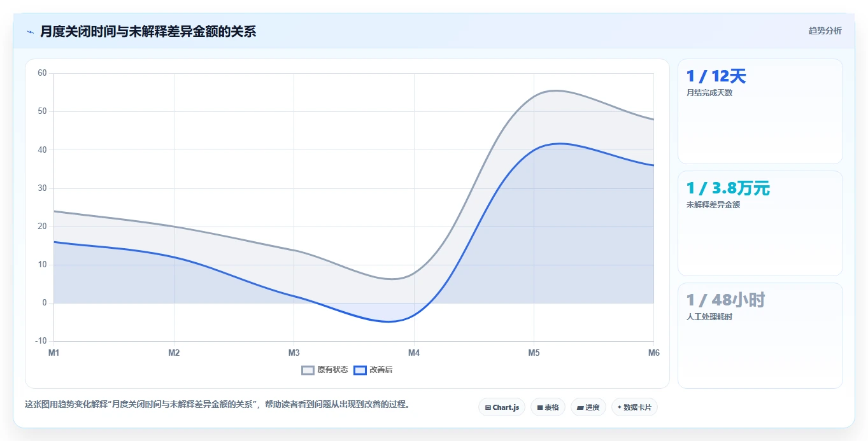Click the 趋势分析 label in the header
868x441 pixels.
825,31
